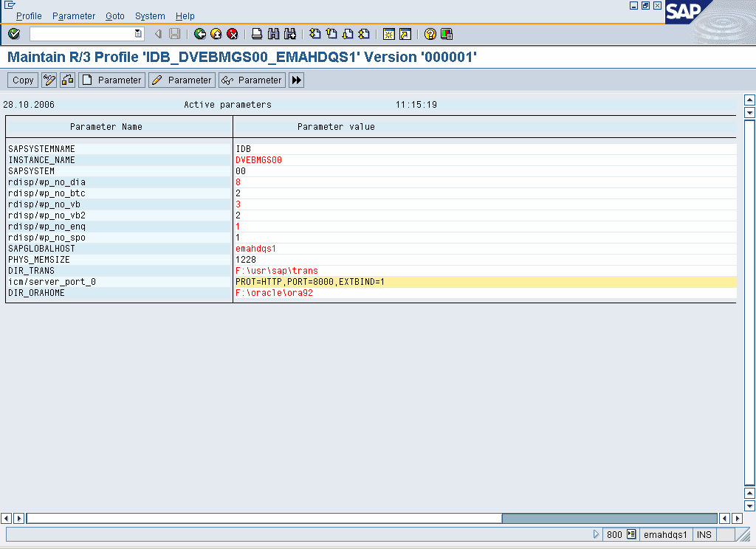Click the Create New Session icon
This screenshot has width=756, height=549.
pyautogui.click(x=388, y=34)
